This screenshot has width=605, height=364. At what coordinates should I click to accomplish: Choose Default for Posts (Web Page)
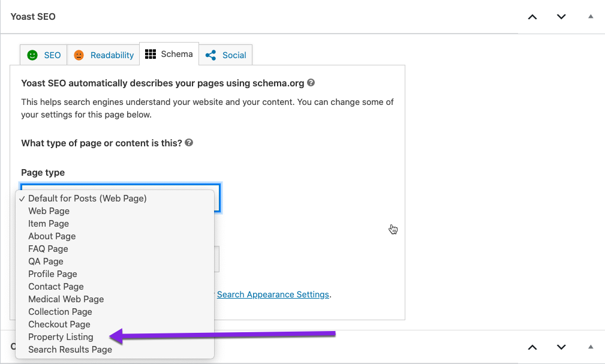pos(87,198)
